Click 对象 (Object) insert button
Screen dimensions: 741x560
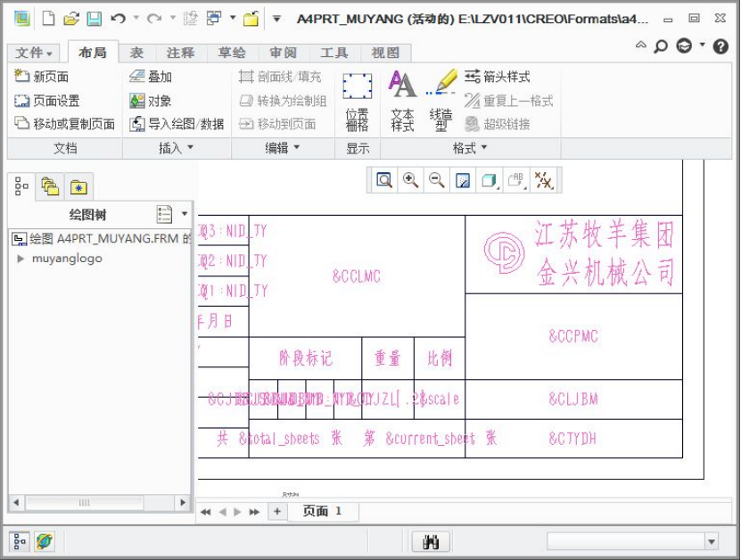point(151,100)
